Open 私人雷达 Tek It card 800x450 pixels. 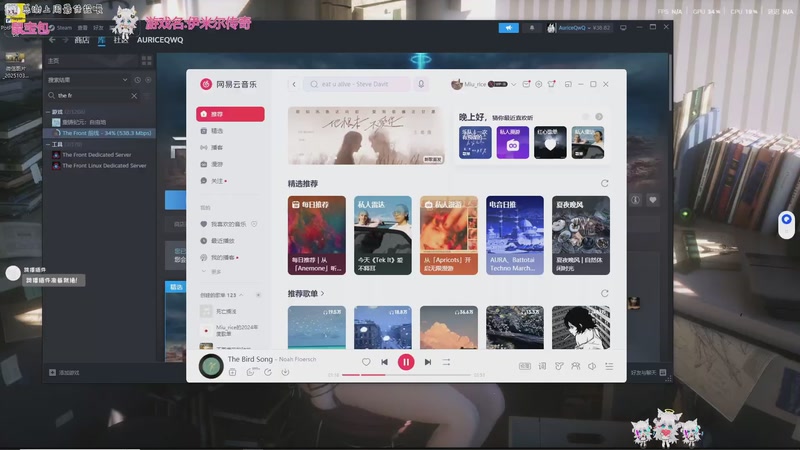(x=383, y=235)
